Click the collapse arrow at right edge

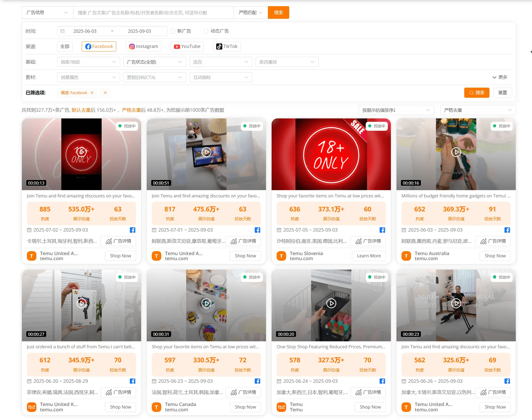pos(531,52)
